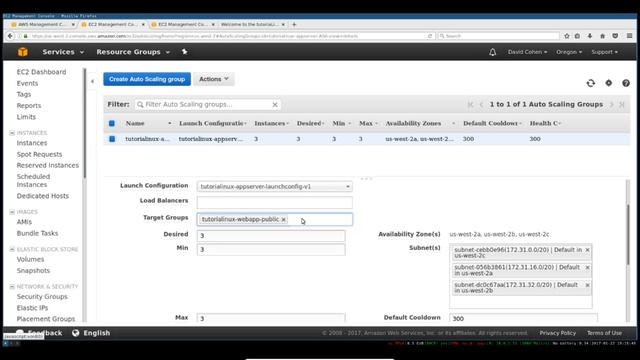Open AMIs in sidebar
This screenshot has height=360, width=640.
[x=24, y=222]
